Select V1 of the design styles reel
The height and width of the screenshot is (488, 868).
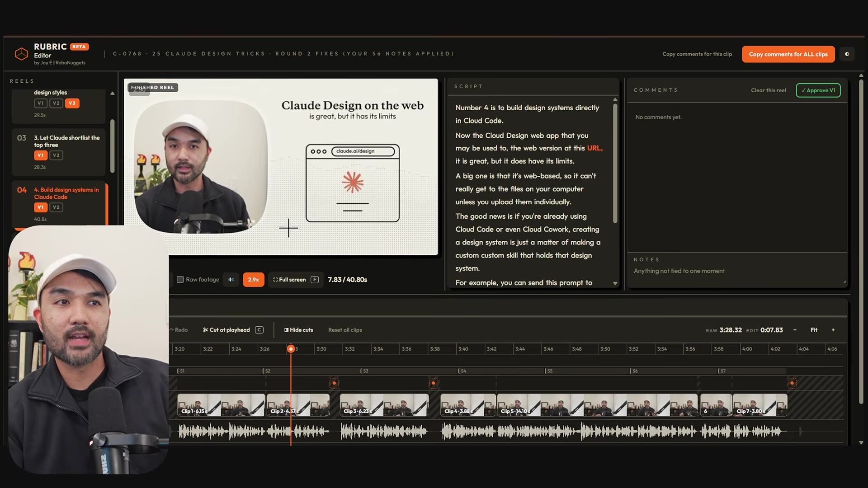(41, 103)
